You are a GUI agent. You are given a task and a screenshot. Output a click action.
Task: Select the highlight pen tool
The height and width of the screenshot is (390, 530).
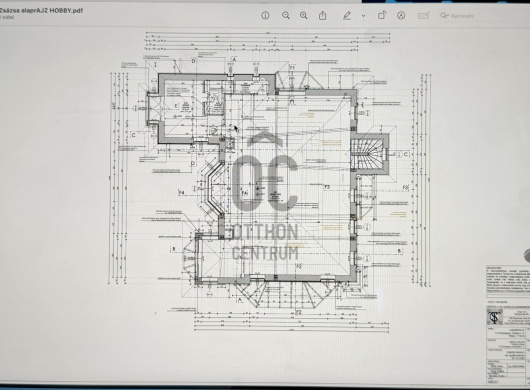[x=347, y=16]
